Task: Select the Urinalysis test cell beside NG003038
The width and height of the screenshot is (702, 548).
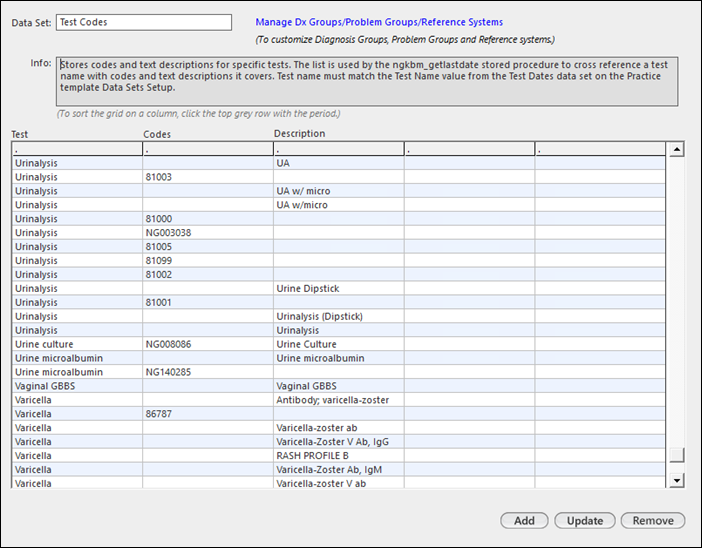Action: (77, 232)
